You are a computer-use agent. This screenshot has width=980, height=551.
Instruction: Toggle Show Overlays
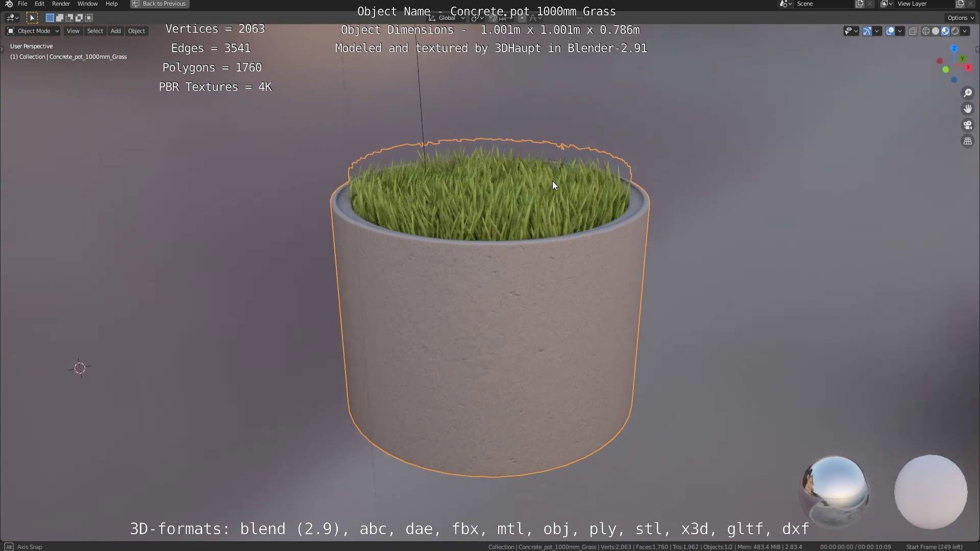(890, 31)
